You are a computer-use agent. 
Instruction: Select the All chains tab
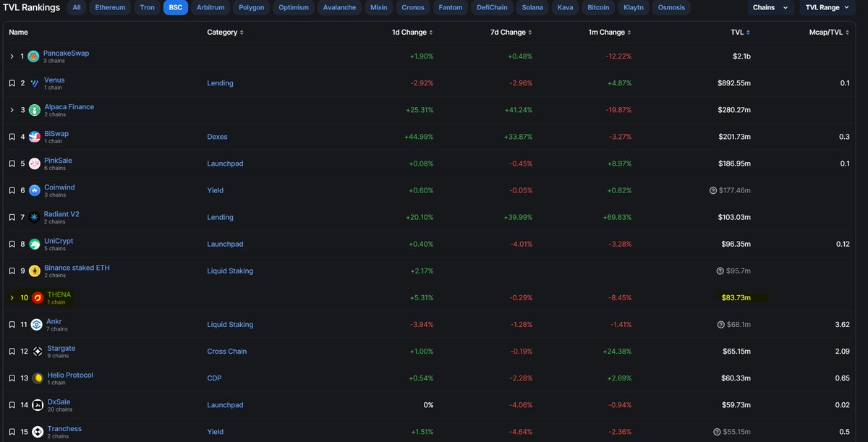pos(77,8)
